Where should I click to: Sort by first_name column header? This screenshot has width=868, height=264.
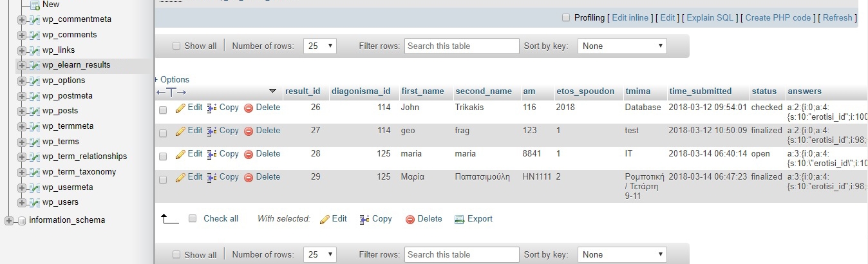(422, 91)
